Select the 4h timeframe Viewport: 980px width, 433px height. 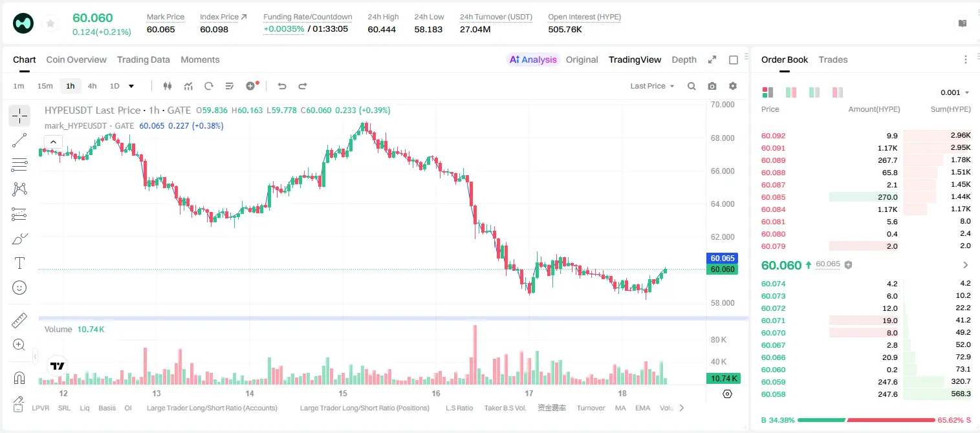pyautogui.click(x=93, y=86)
